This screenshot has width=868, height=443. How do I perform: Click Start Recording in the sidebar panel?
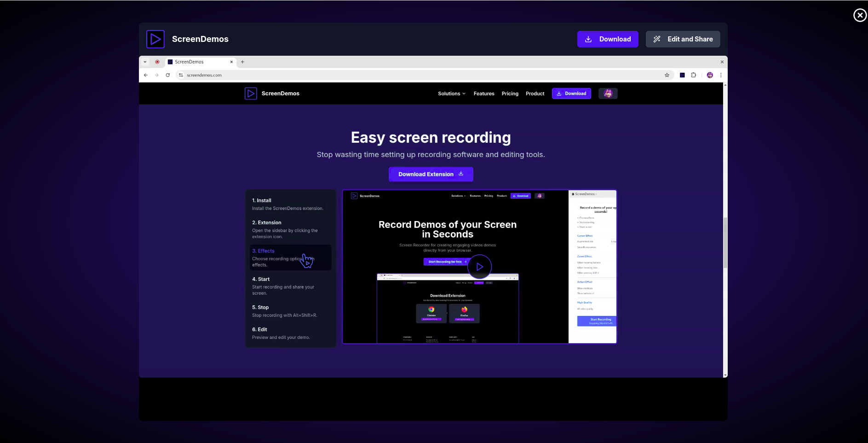pos(597,321)
